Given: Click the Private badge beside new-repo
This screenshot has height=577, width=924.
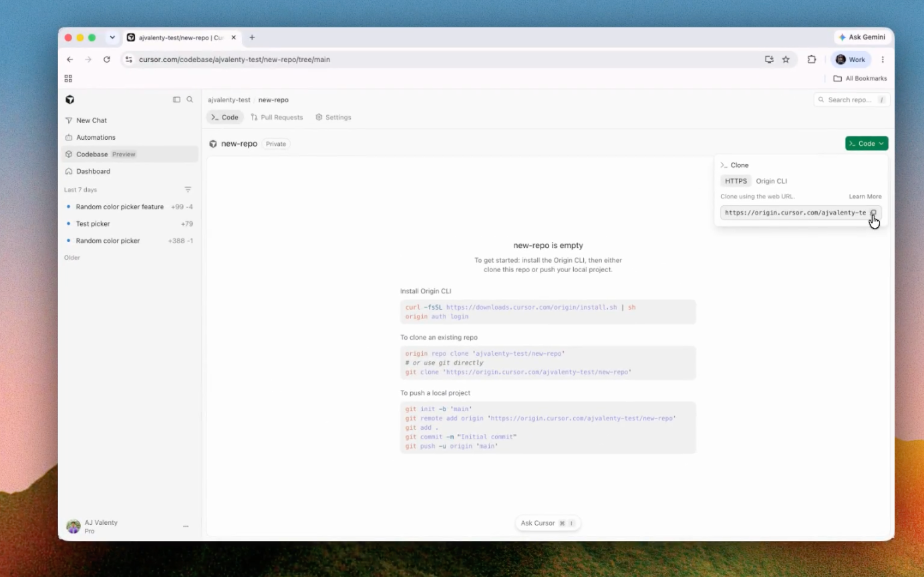Looking at the screenshot, I should point(276,144).
